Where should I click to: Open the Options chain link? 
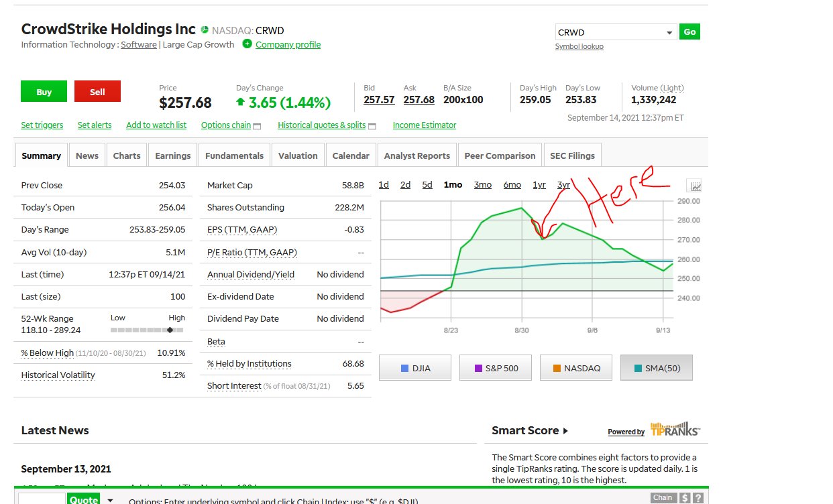click(x=226, y=125)
